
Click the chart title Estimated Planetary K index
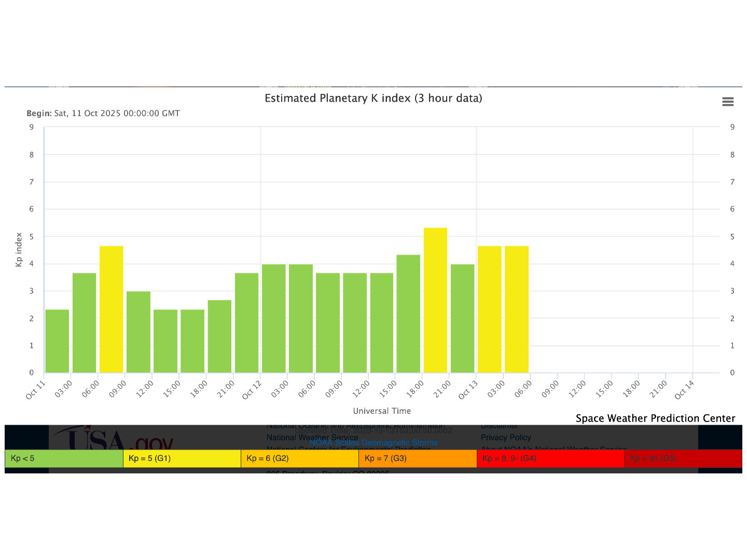tap(373, 98)
